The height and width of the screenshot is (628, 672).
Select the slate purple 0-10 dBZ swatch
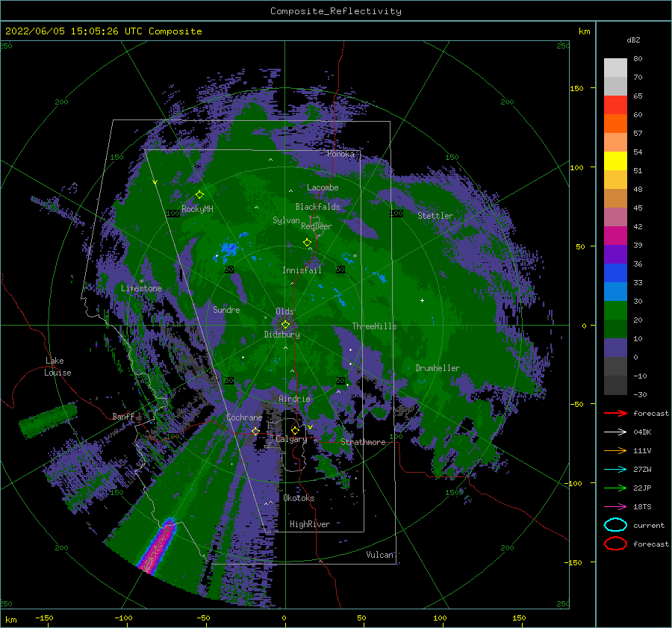coord(615,348)
